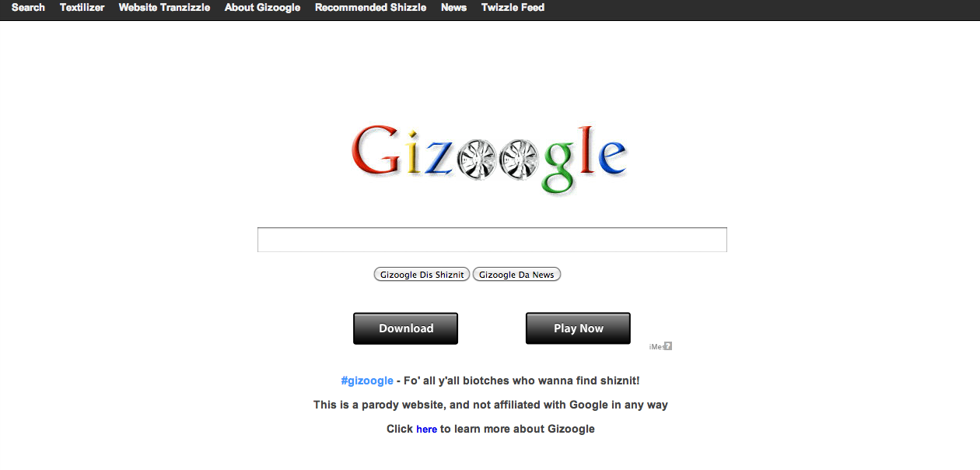
Task: Focus the Gizoogle search text box
Action: [492, 240]
